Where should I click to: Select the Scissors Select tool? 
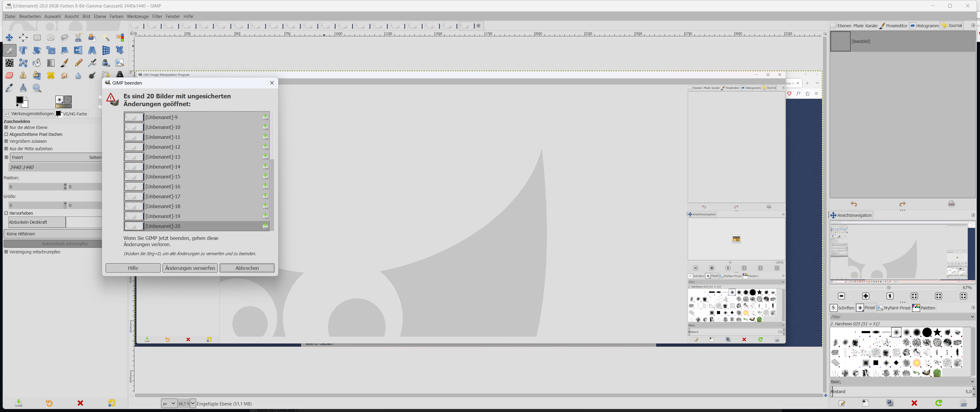coord(78,37)
